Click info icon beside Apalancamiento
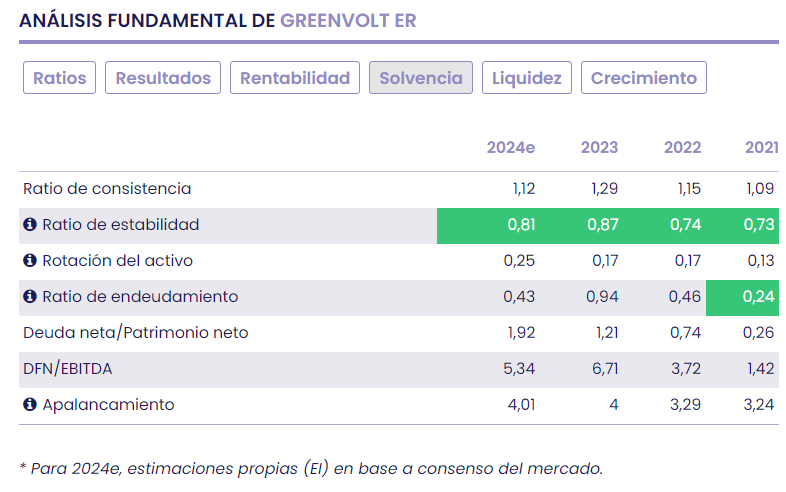The image size is (786, 492). (30, 405)
